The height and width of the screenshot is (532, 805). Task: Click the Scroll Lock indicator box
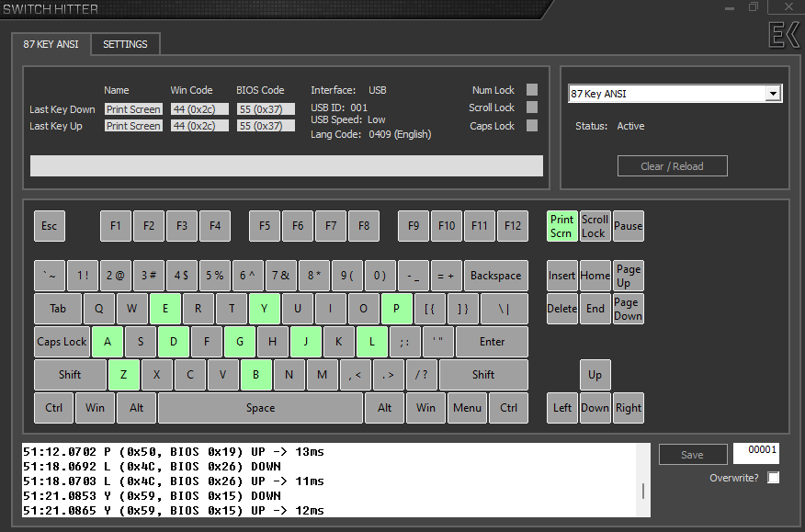532,108
